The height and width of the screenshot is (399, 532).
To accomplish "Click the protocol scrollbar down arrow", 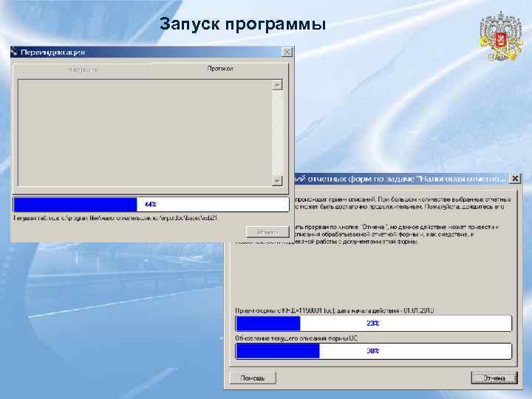I will click(277, 180).
